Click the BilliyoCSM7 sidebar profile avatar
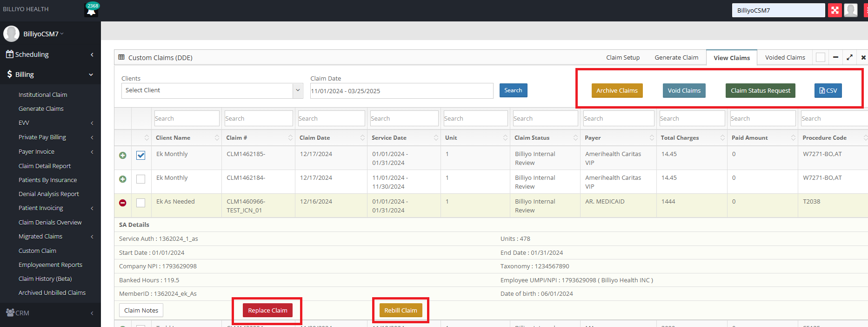This screenshot has width=868, height=327. [x=11, y=34]
